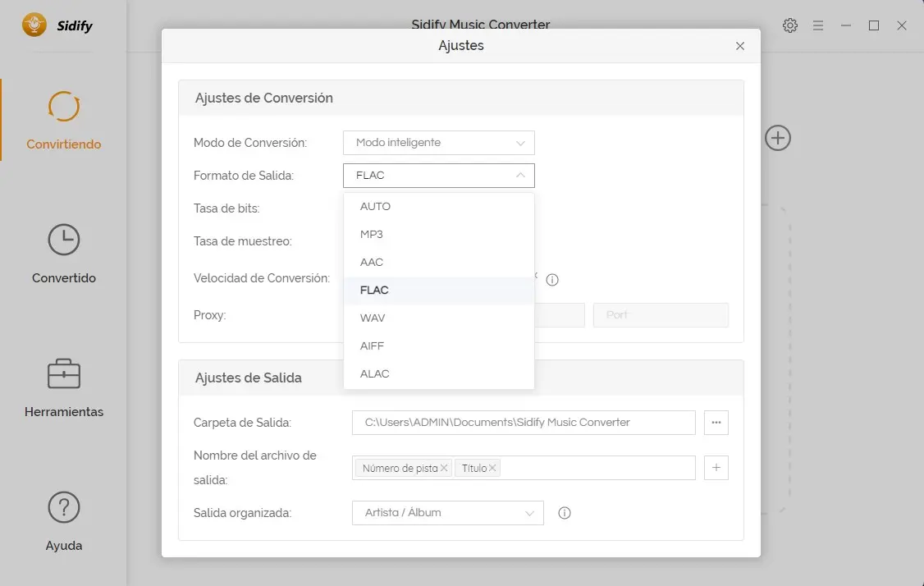This screenshot has height=586, width=924.
Task: Expand the Modo de Conversión dropdown
Action: 438,143
